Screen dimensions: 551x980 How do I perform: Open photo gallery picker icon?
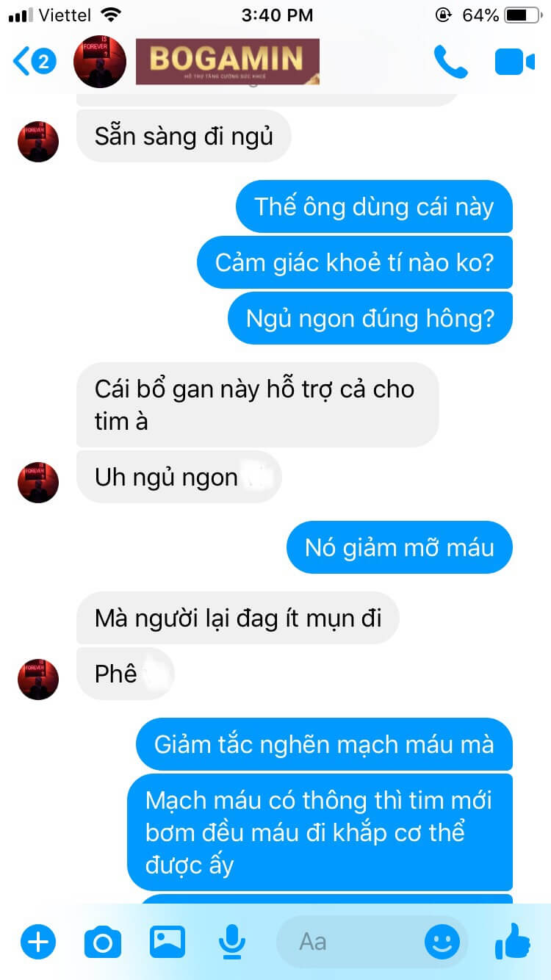(167, 941)
